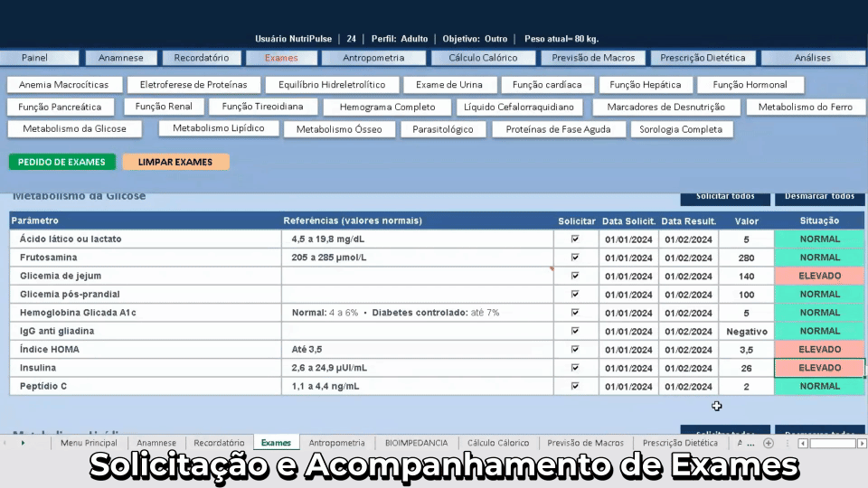
Task: Switch to Recordatório sheet tab at bottom
Action: pyautogui.click(x=219, y=443)
